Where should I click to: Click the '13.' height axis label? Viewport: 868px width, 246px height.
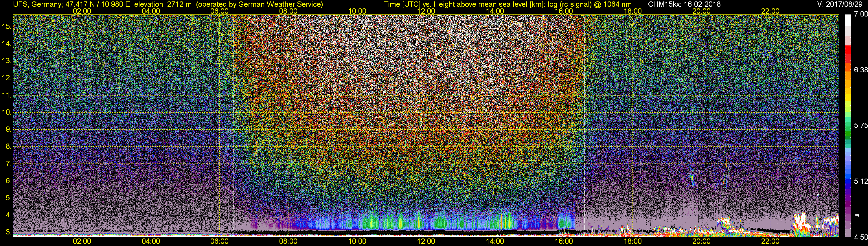[x=6, y=61]
